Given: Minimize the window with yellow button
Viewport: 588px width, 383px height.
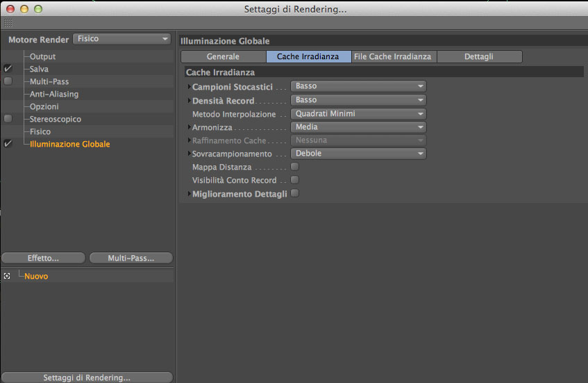Looking at the screenshot, I should click(24, 9).
